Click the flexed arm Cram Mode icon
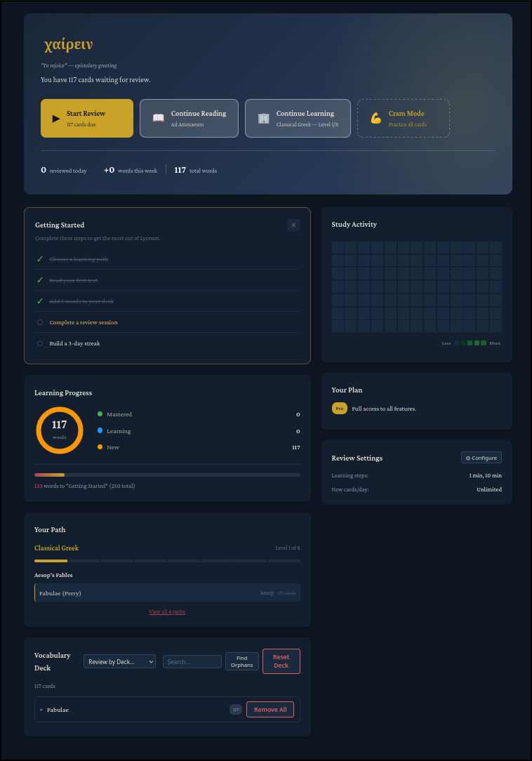The height and width of the screenshot is (761, 532). point(376,118)
